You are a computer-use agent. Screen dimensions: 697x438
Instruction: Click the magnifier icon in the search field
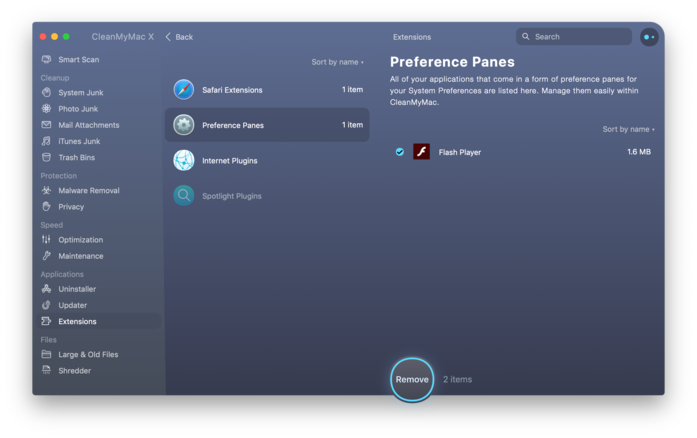[x=525, y=36]
